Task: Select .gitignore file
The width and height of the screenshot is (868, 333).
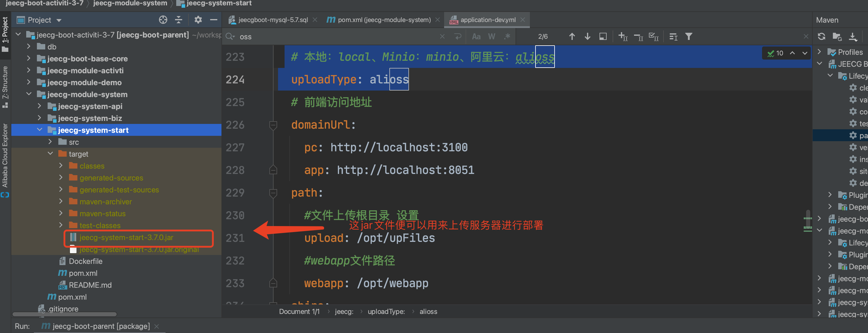Action: click(63, 309)
